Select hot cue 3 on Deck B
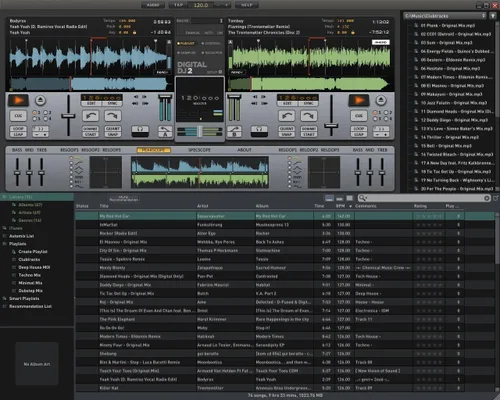Screen dimensions: 500x400 375,119
